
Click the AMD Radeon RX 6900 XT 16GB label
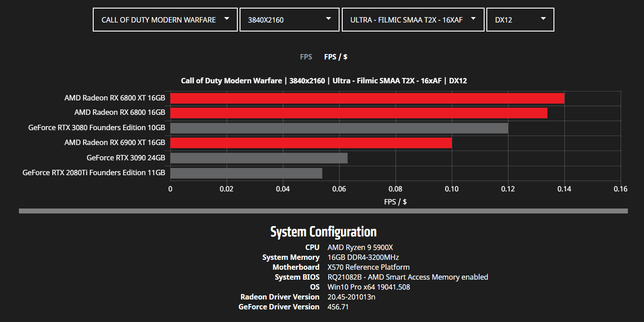click(x=115, y=143)
